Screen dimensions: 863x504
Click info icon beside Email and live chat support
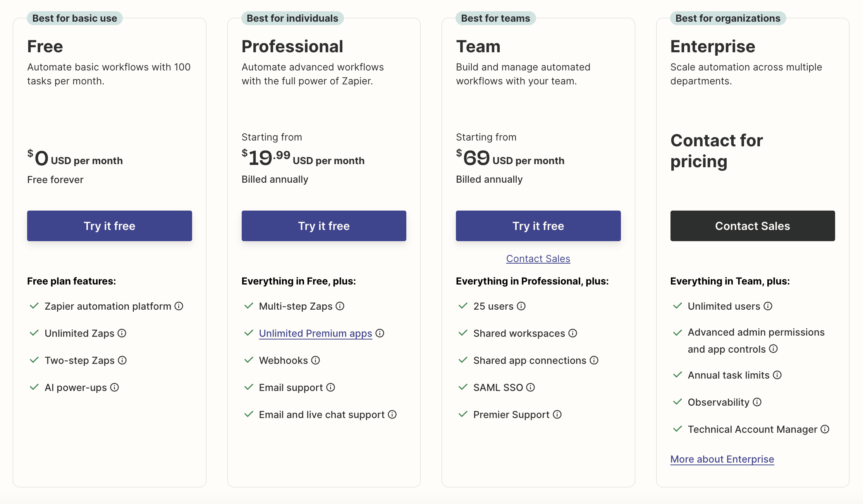point(392,415)
